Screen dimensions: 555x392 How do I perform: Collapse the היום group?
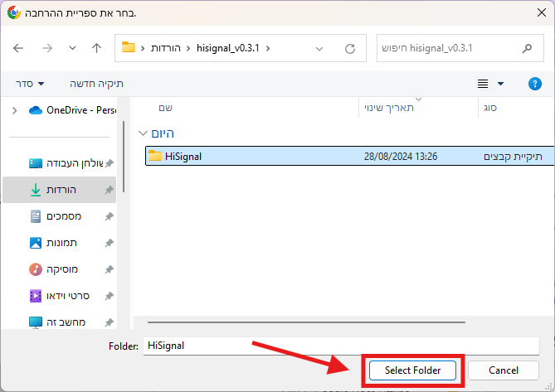pos(144,133)
